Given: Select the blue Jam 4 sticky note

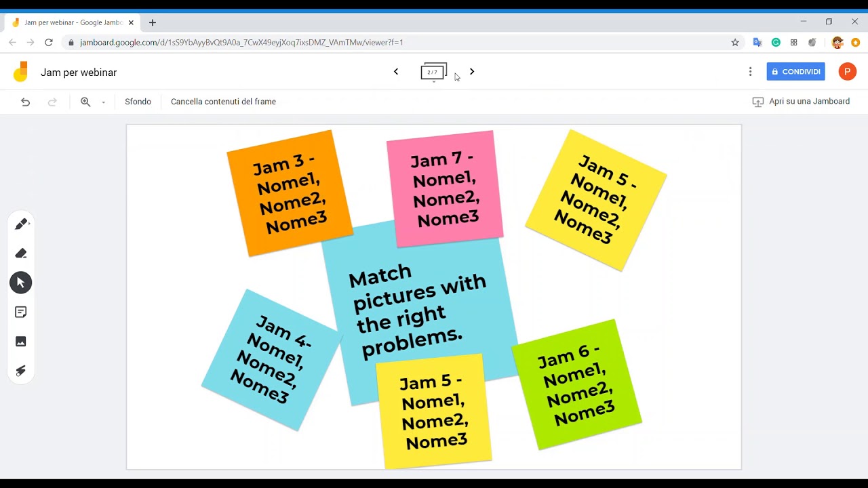Looking at the screenshot, I should 271,359.
